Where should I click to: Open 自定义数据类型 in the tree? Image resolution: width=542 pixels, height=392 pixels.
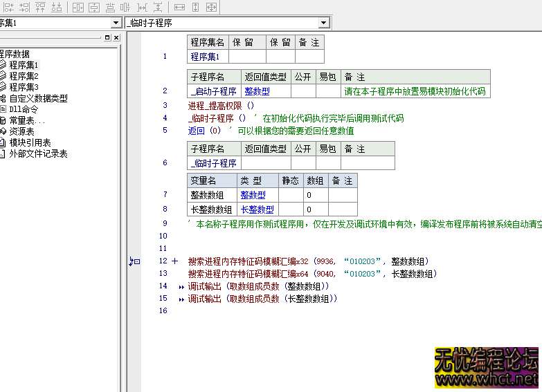coord(38,98)
